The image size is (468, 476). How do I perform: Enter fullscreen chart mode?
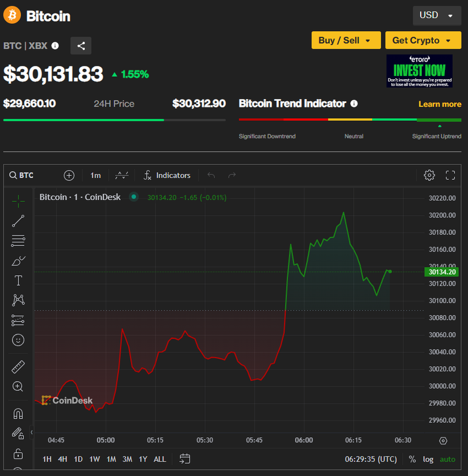(451, 175)
